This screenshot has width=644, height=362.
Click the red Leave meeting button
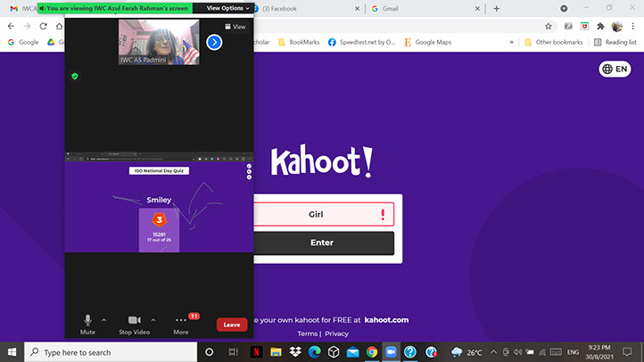click(x=232, y=325)
